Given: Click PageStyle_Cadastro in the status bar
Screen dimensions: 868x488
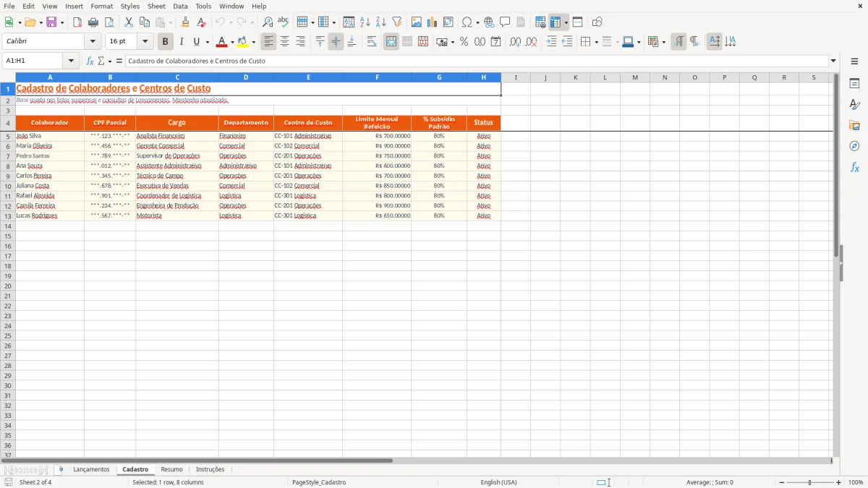Looking at the screenshot, I should [x=319, y=482].
